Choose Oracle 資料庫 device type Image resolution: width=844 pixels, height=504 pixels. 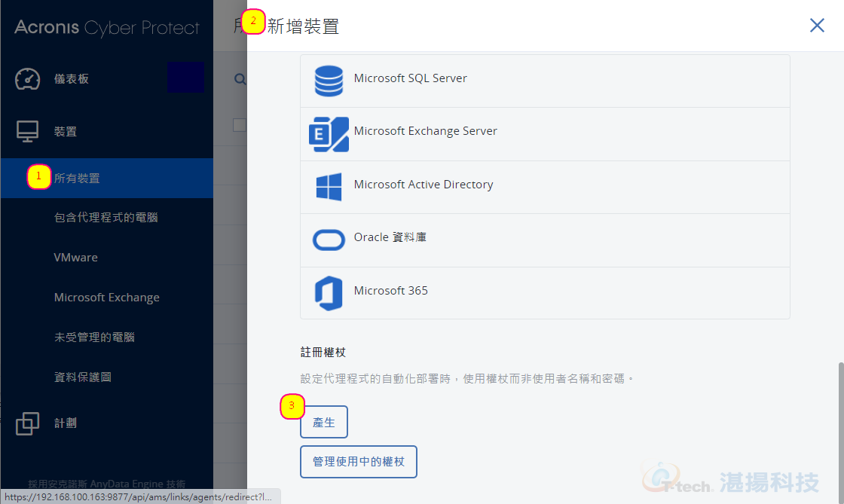click(x=545, y=240)
